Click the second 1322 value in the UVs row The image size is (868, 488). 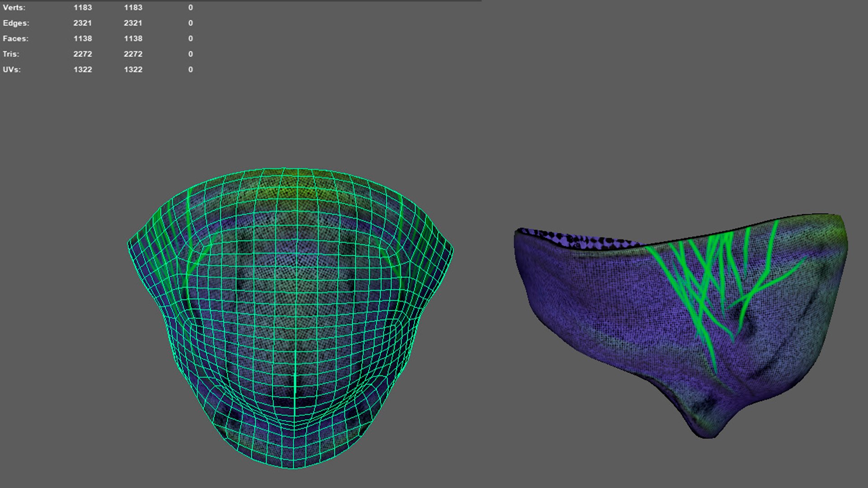133,70
